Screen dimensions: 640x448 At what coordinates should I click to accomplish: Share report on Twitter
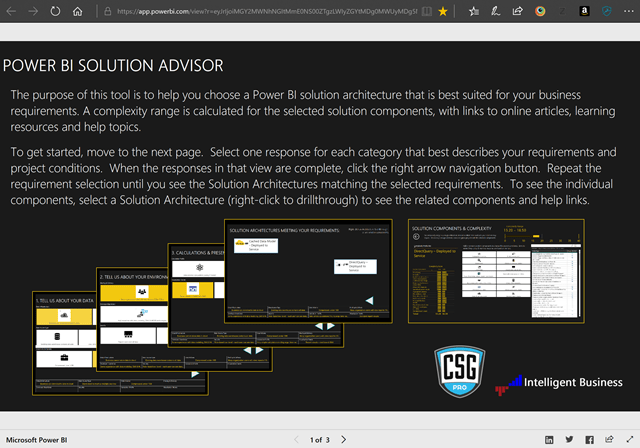(569, 439)
